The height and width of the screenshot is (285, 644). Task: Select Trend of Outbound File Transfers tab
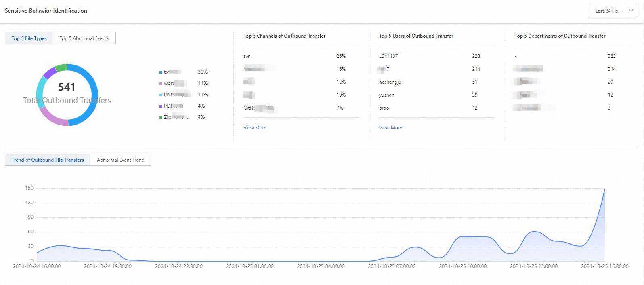[x=48, y=160]
